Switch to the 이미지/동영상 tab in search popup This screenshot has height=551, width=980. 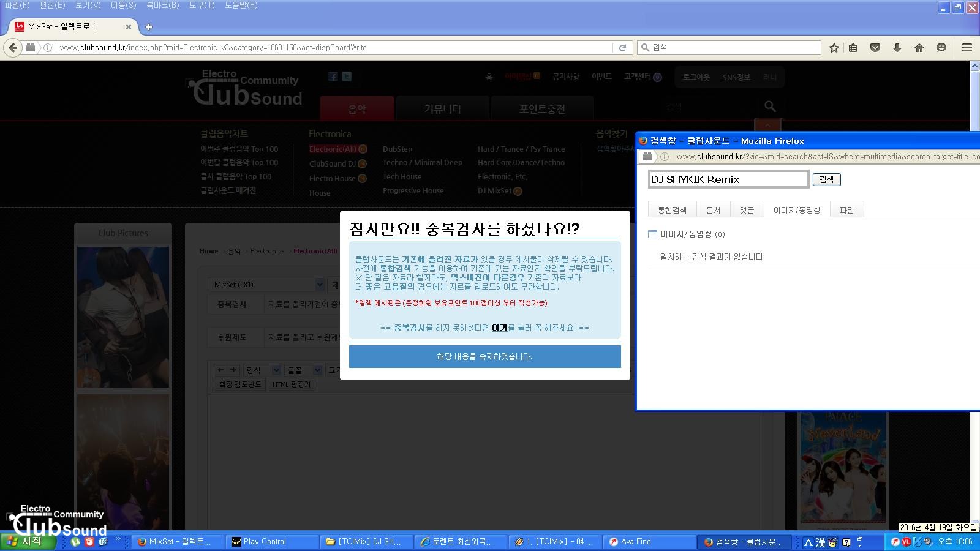pyautogui.click(x=796, y=210)
